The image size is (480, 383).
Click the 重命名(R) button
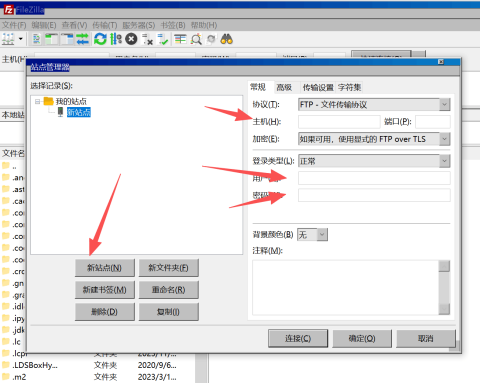(x=168, y=290)
